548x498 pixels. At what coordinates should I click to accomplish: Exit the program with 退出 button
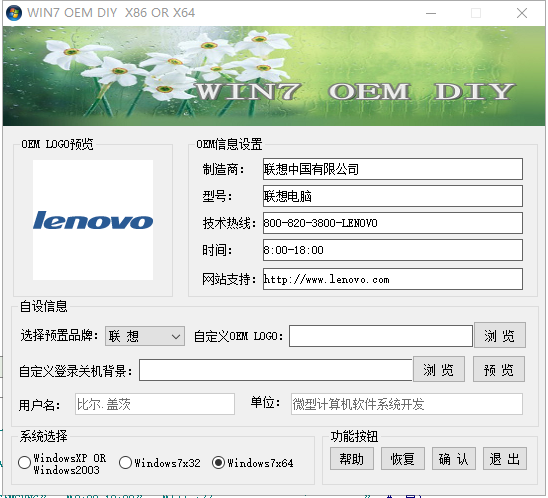tap(505, 459)
